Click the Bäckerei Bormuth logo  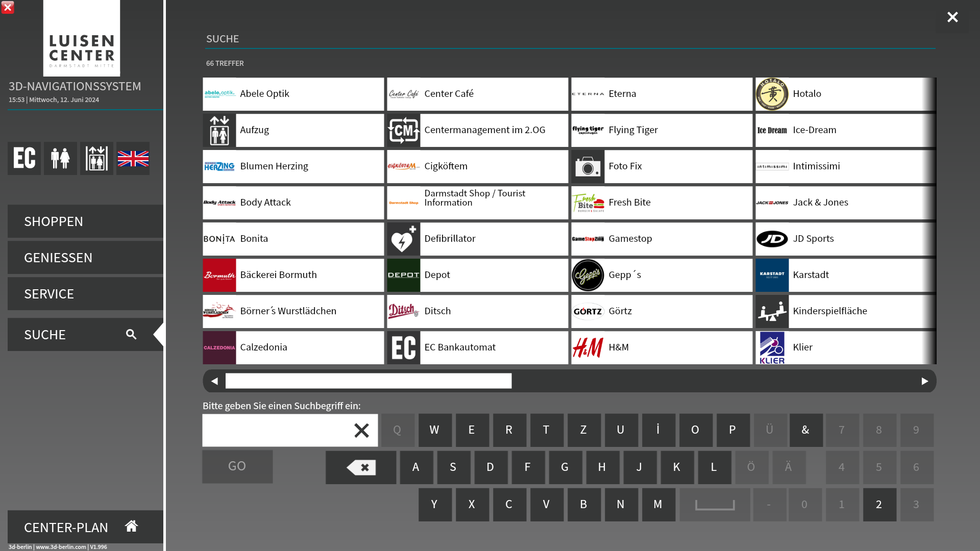(x=219, y=275)
